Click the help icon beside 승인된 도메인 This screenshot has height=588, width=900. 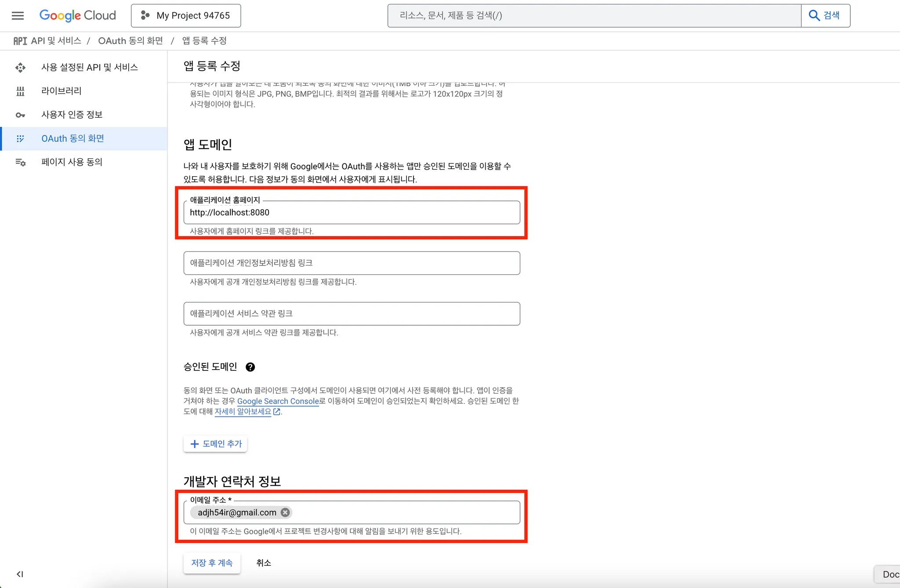pyautogui.click(x=250, y=367)
